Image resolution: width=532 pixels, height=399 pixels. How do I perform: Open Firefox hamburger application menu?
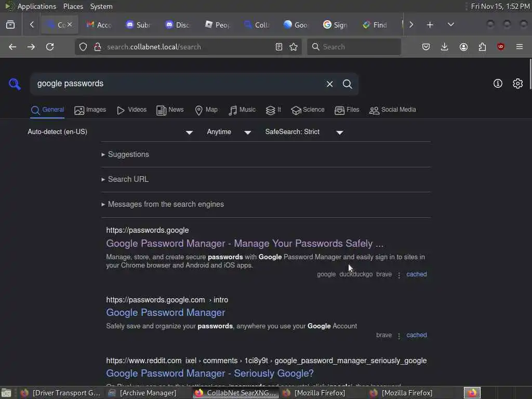pos(520,47)
